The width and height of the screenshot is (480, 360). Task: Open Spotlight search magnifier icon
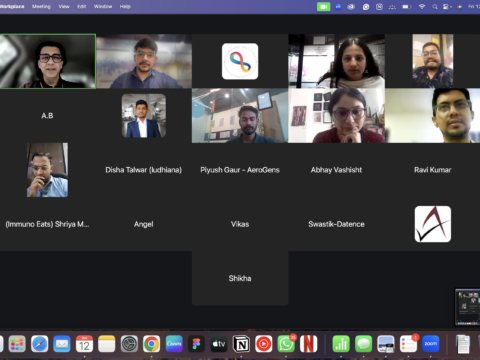pos(435,7)
